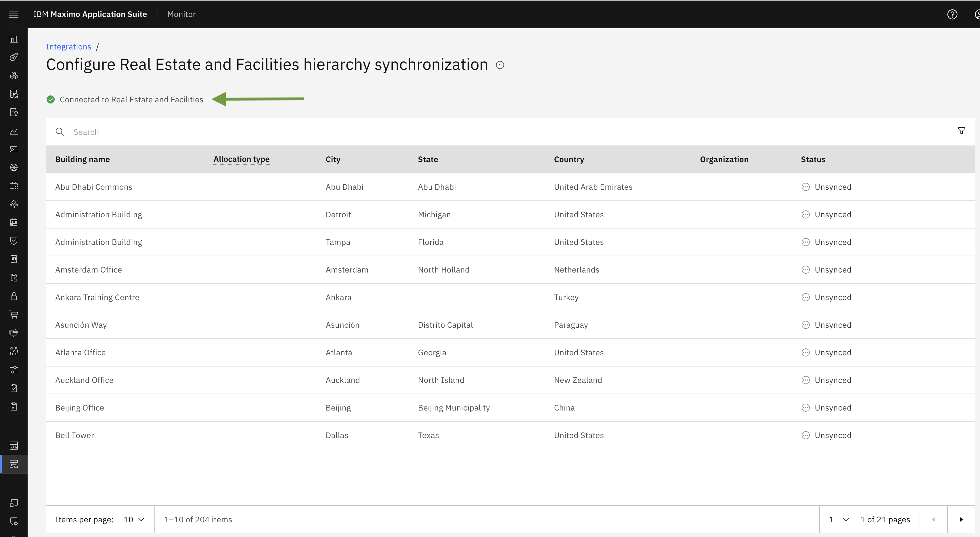980x537 pixels.
Task: Click the shopping cart sidebar icon
Action: coord(14,314)
